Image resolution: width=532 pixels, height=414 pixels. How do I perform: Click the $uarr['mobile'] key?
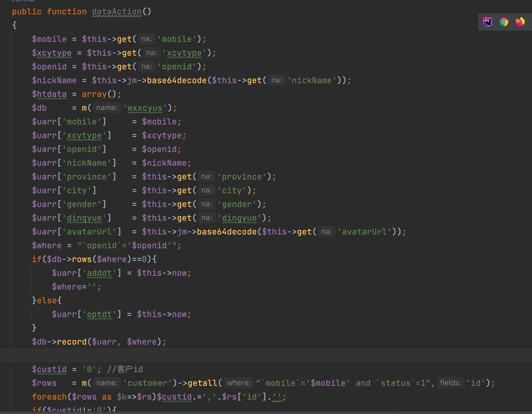pos(69,122)
